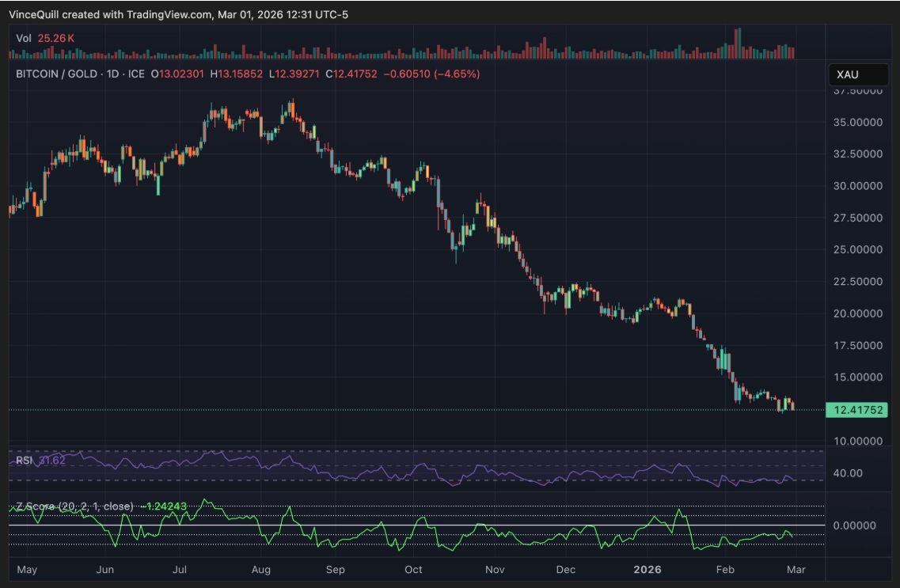
Task: Click the 25.00000 price axis label
Action: click(x=857, y=249)
